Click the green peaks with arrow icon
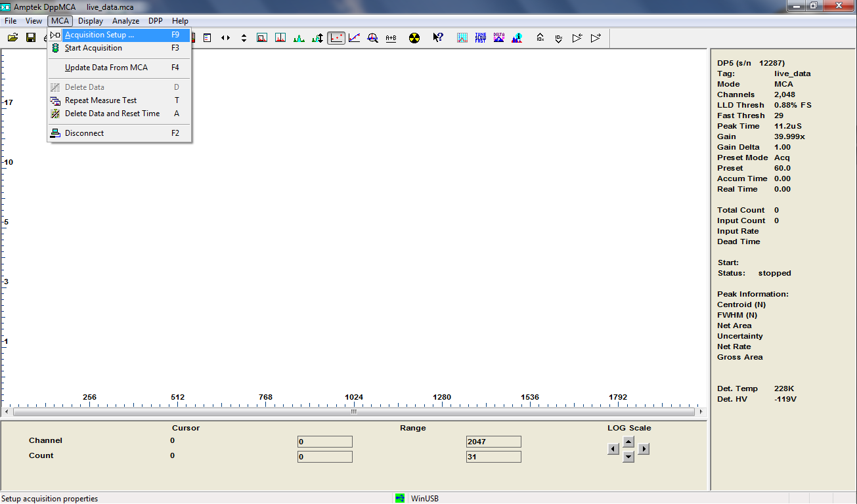This screenshot has width=857, height=504. click(x=317, y=38)
